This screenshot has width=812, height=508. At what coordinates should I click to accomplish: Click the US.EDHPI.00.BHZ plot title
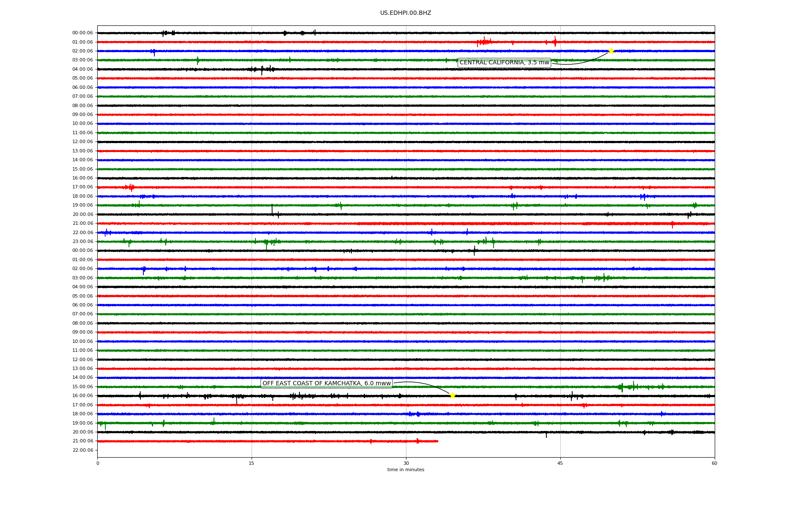(x=405, y=13)
